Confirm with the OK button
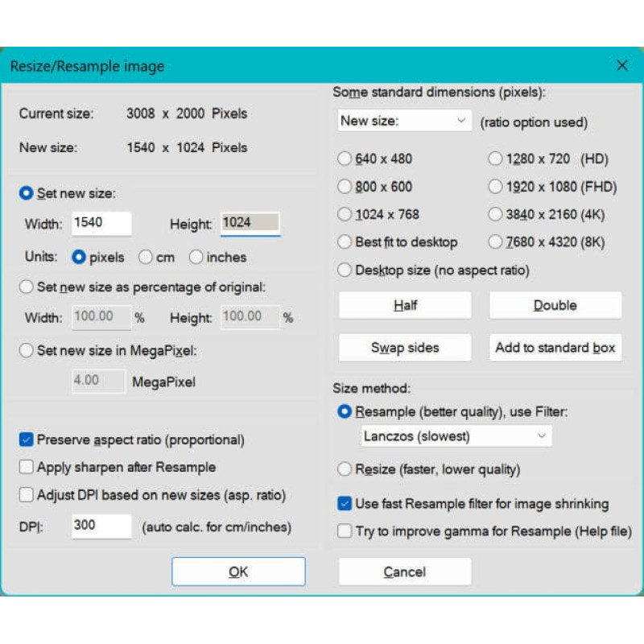 tap(238, 572)
